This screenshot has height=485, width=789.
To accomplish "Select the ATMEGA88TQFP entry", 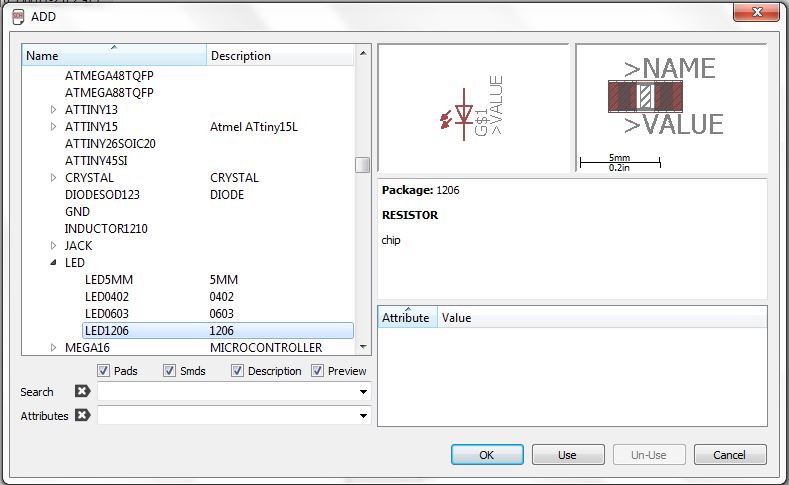I will [x=109, y=93].
